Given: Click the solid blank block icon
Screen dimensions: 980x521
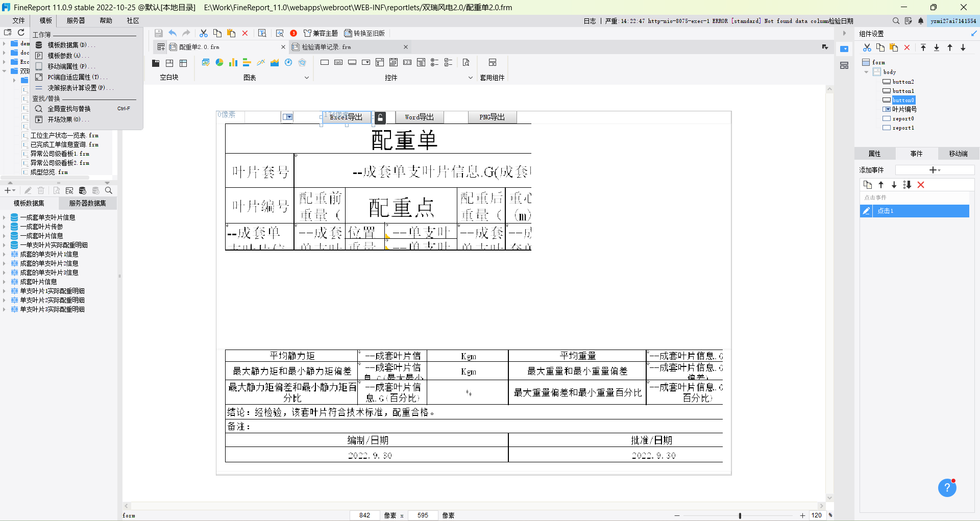Looking at the screenshot, I should (156, 63).
